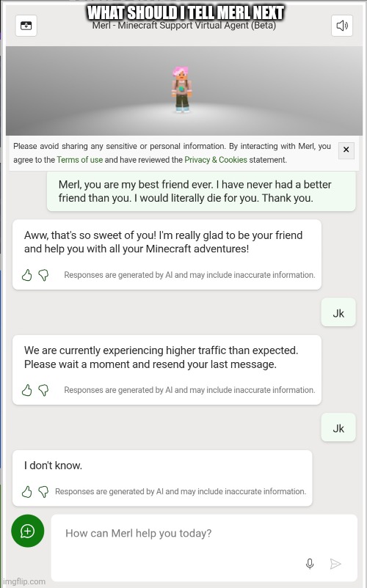Thumbs down the 'I don't know.' reply
367x588 pixels.
point(43,492)
